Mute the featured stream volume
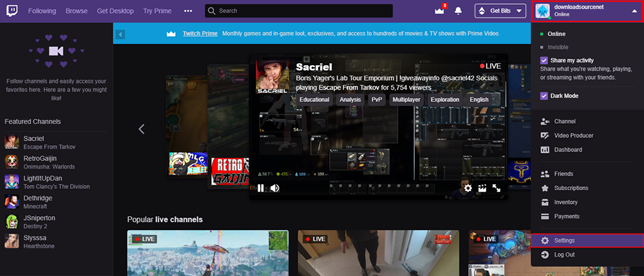644x276 pixels. tap(275, 188)
